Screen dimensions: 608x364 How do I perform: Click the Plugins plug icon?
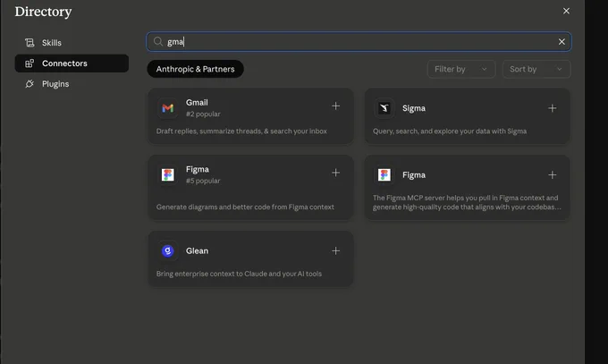click(30, 84)
